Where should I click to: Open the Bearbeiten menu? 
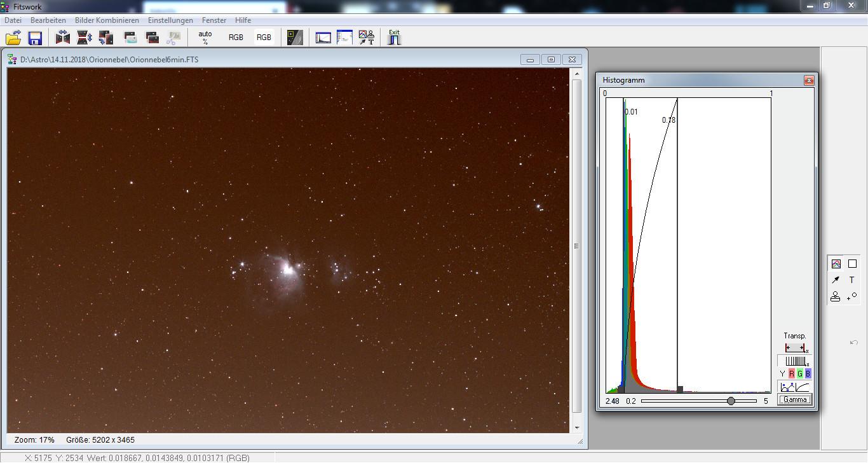tap(48, 20)
